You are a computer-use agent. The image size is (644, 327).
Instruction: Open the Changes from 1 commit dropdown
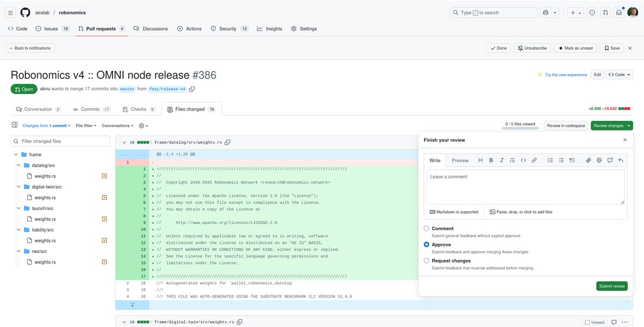click(47, 126)
